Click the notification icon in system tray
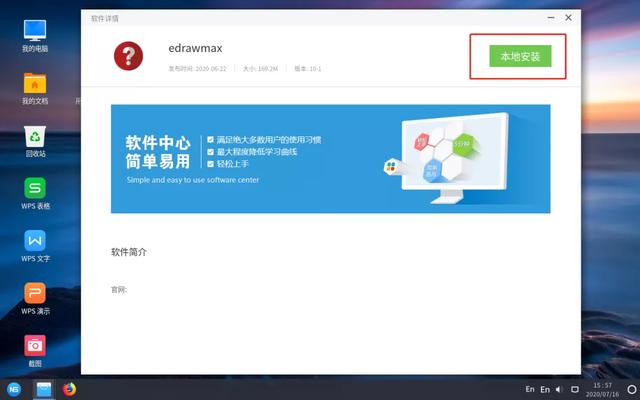The width and height of the screenshot is (640, 400). [575, 389]
